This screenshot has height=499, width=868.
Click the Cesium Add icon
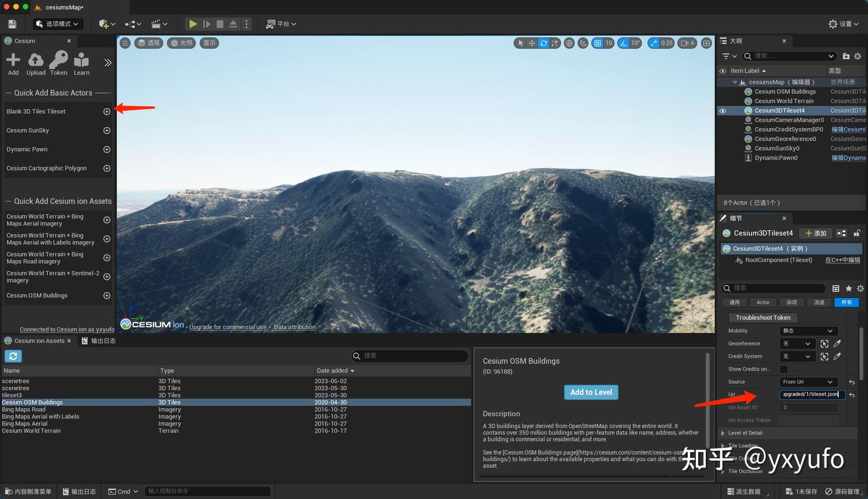[x=13, y=61]
